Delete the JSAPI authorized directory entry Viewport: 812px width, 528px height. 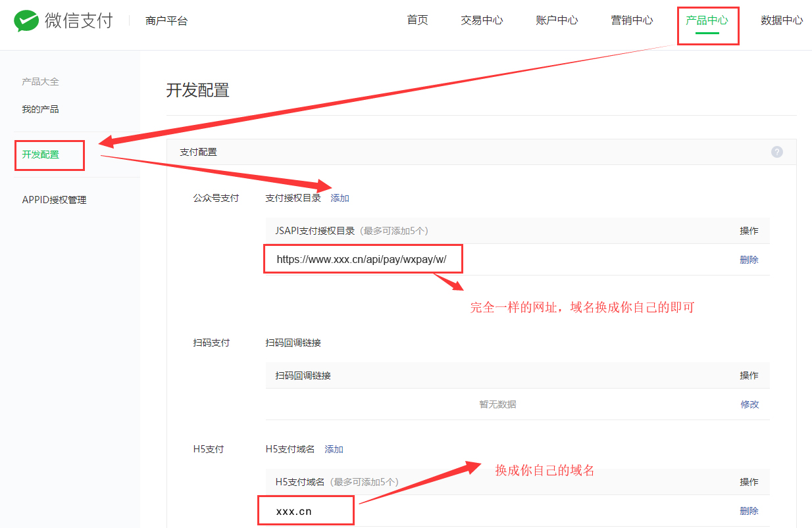[749, 260]
